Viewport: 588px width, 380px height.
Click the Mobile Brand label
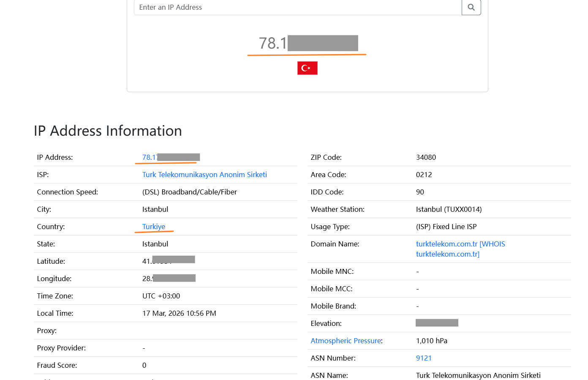(333, 306)
